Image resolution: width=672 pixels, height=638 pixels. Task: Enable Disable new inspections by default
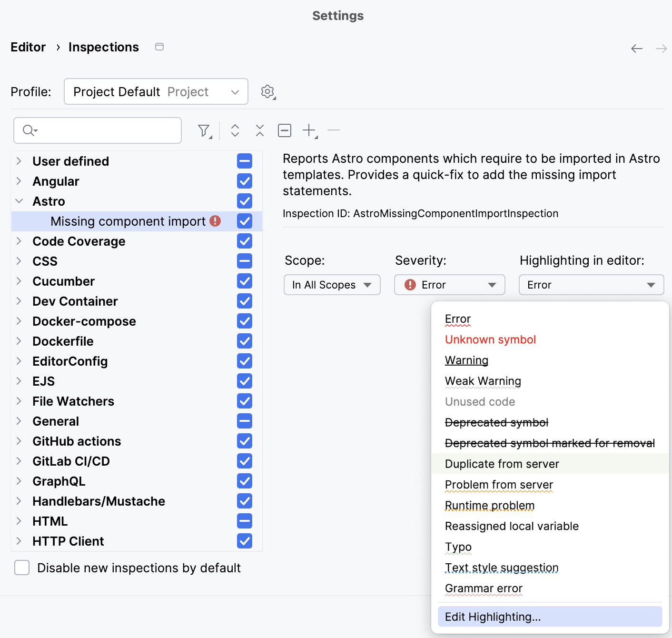[x=22, y=568]
